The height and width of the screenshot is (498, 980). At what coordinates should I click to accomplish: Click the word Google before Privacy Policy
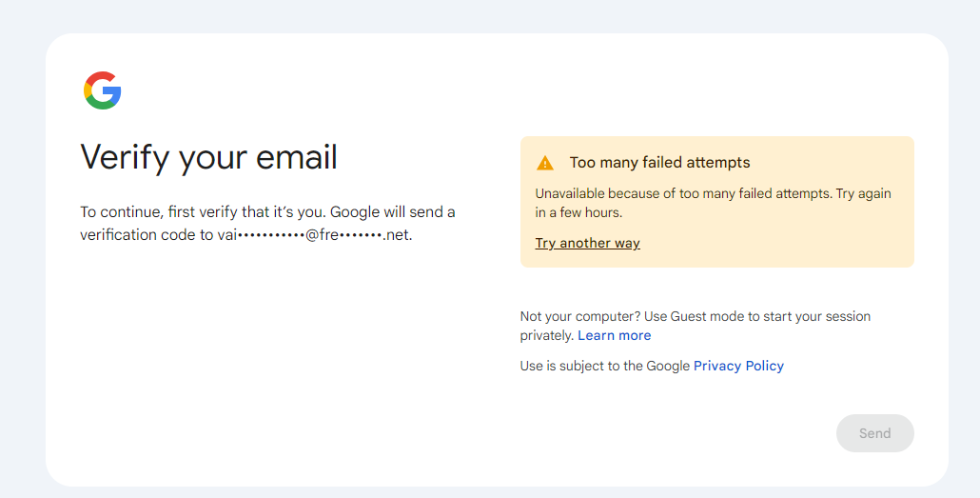click(668, 366)
